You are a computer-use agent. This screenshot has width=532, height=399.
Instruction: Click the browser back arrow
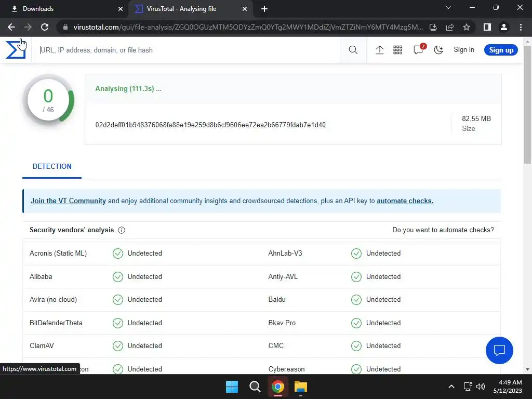pyautogui.click(x=11, y=27)
